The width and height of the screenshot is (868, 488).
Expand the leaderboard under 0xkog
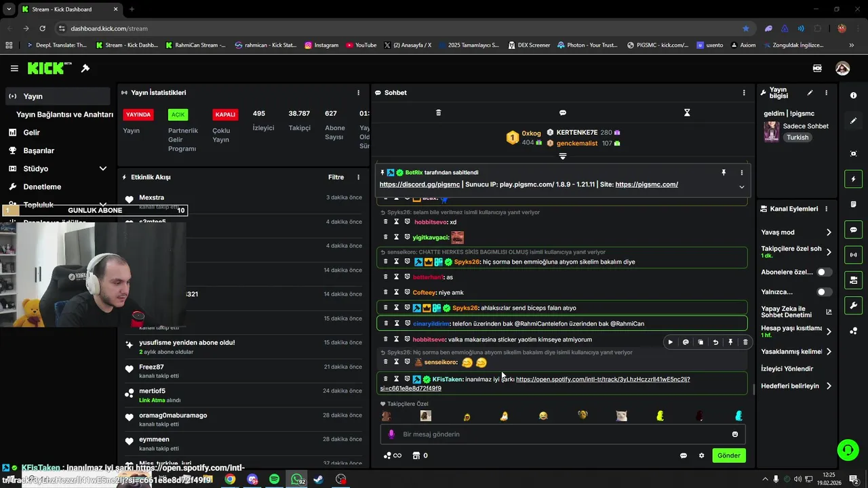(563, 157)
